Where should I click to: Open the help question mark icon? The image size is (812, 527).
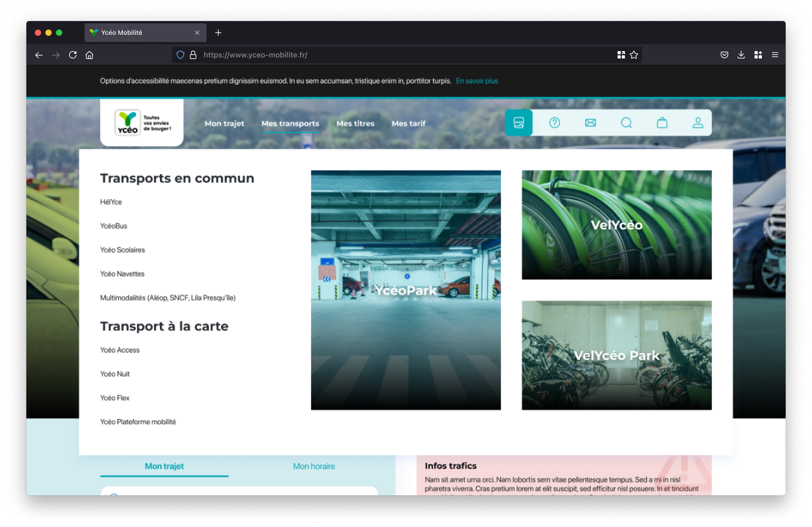[555, 123]
